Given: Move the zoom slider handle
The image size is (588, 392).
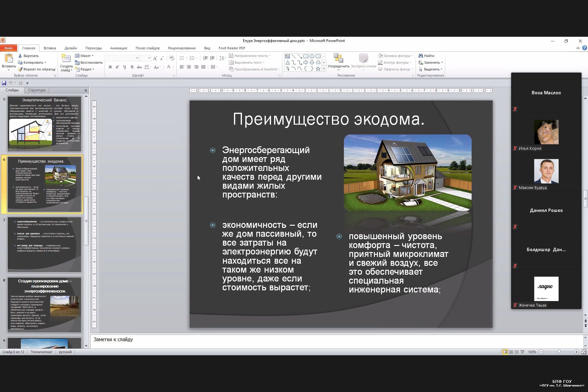Looking at the screenshot, I should [559, 352].
